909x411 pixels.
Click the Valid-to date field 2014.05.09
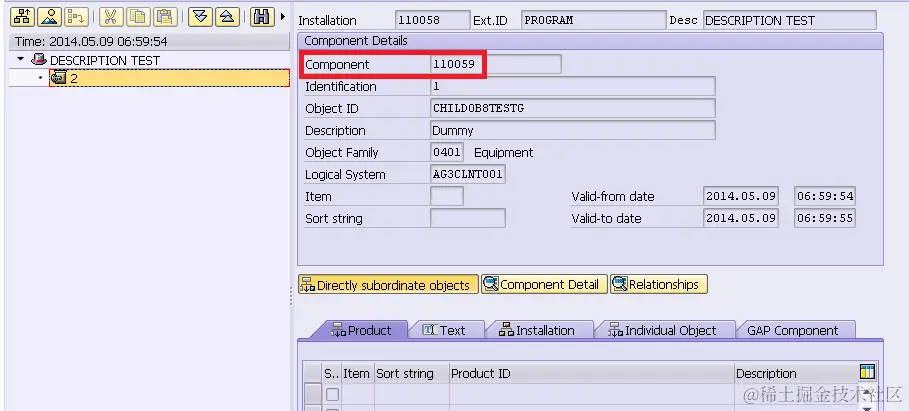coord(740,219)
